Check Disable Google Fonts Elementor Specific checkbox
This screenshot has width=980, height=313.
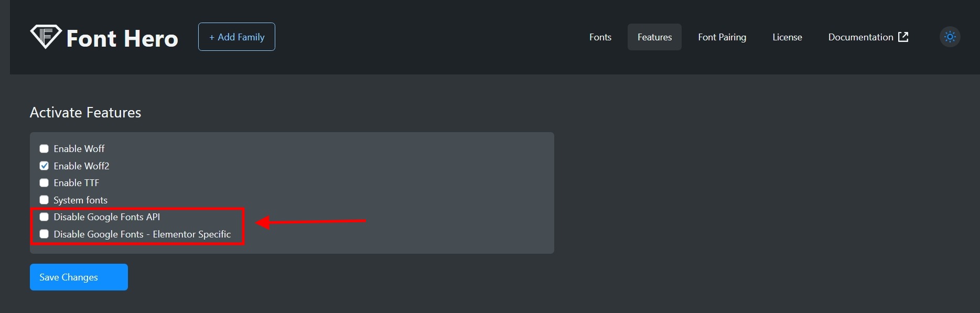click(44, 234)
